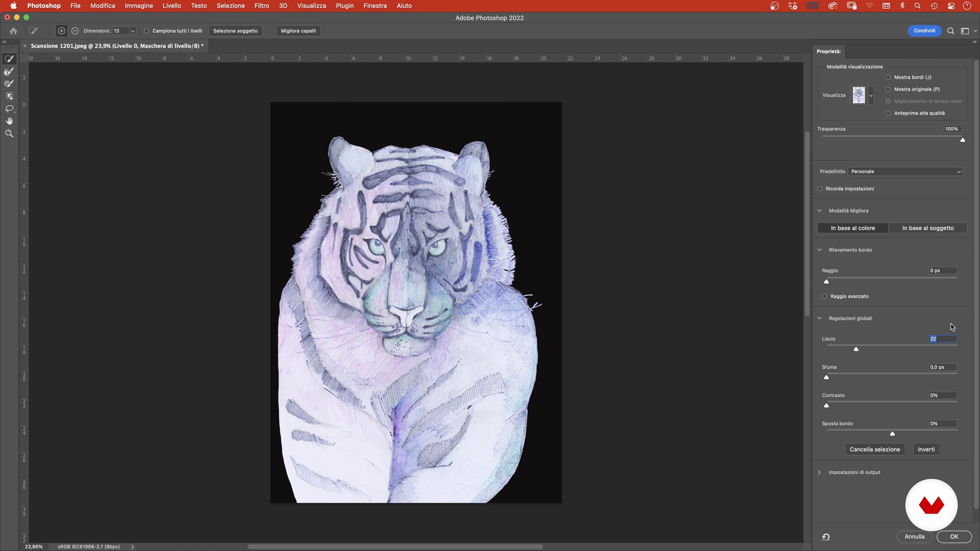Viewport: 980px width, 551px height.
Task: Check Ricorda impostazioni
Action: [x=820, y=189]
